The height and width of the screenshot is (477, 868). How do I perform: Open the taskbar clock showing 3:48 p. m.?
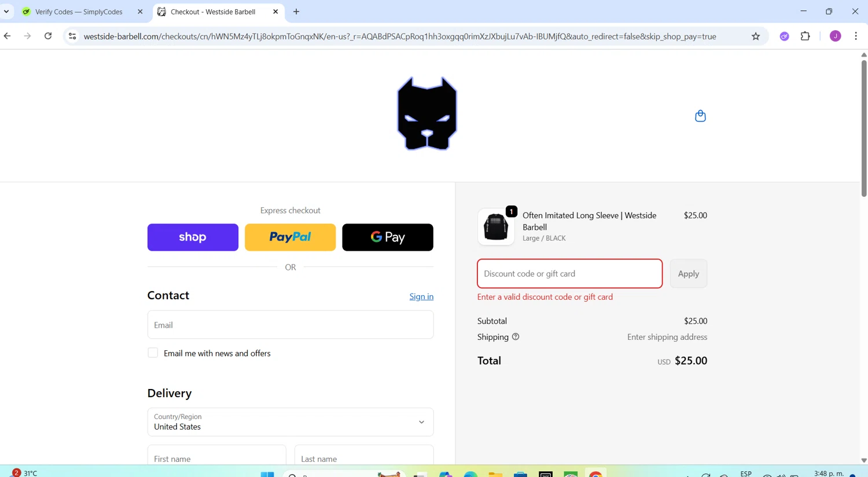click(x=829, y=473)
